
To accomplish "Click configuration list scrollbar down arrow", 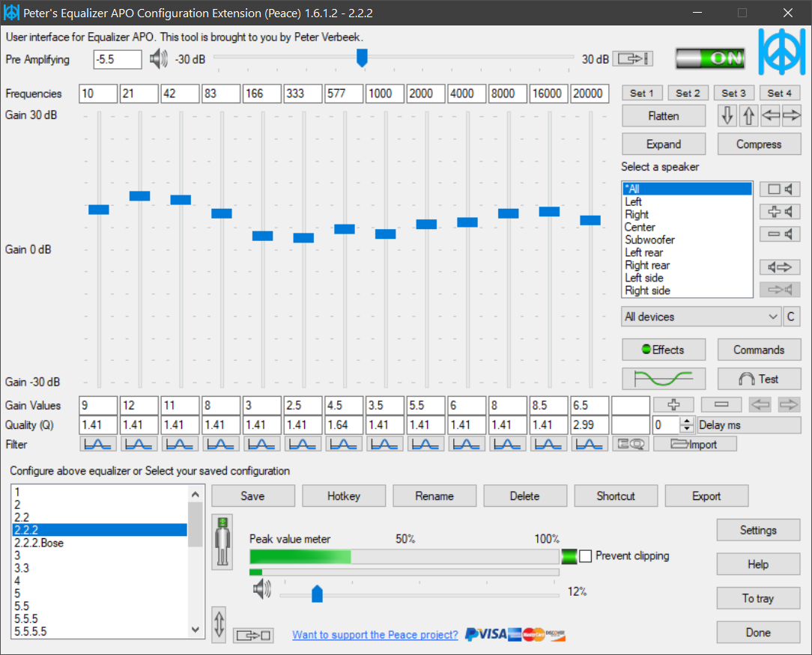I will [x=196, y=630].
